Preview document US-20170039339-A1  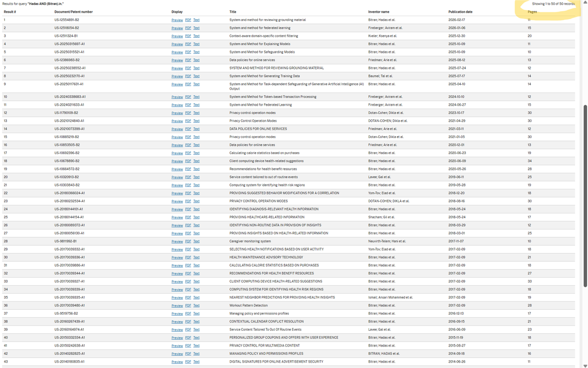(x=177, y=290)
